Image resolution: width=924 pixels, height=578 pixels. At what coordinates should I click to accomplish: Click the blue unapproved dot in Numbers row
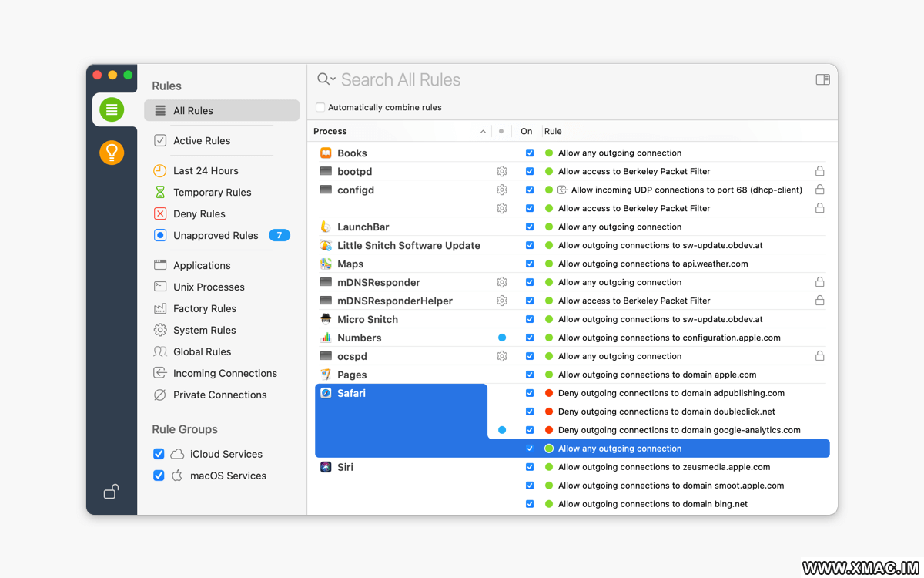coord(502,338)
